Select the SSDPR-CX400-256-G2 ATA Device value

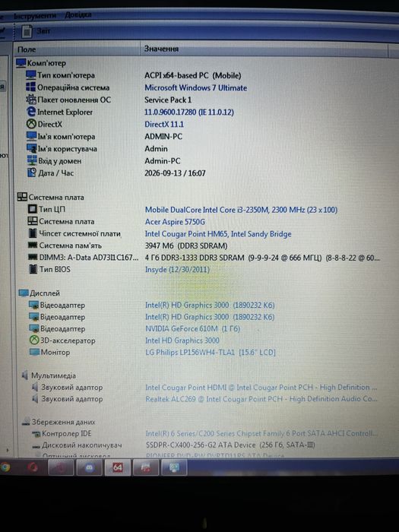(x=230, y=445)
